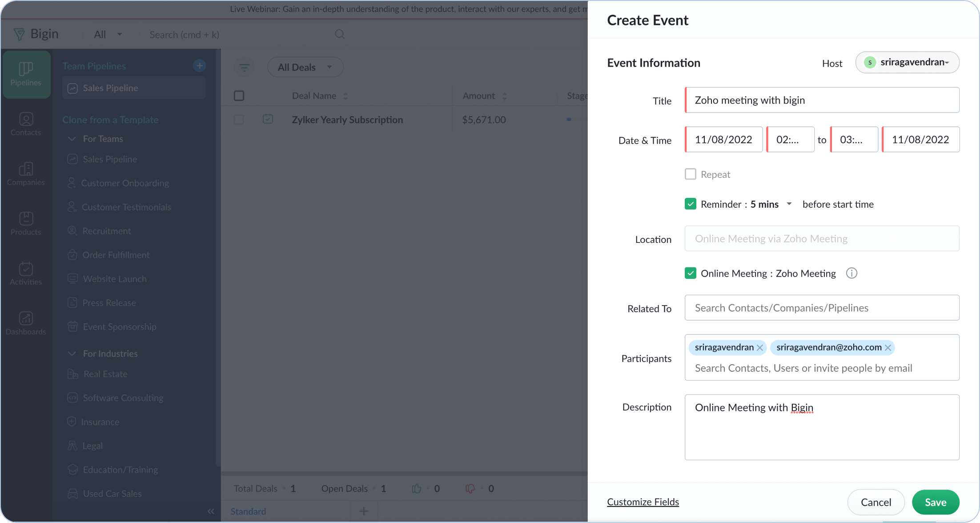Open the Host sriragavendran dropdown
The image size is (980, 523).
[x=907, y=63]
